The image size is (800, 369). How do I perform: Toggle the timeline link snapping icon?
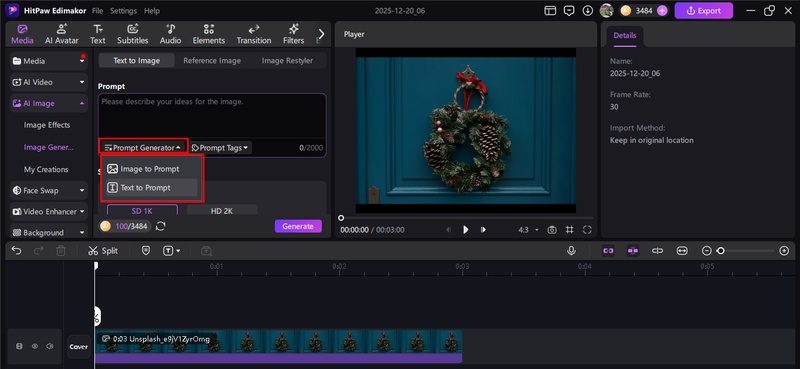point(608,251)
